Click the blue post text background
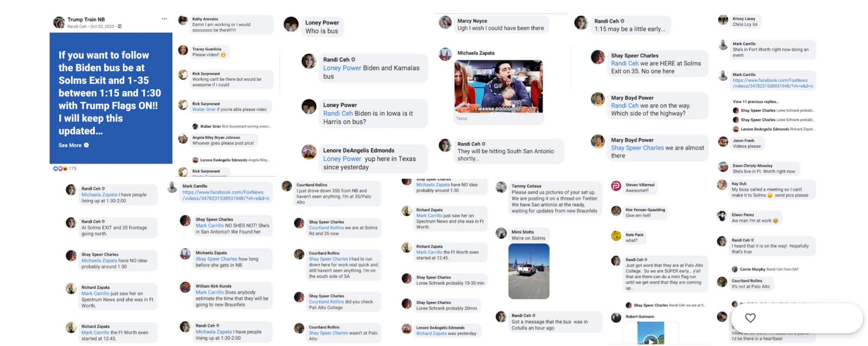The height and width of the screenshot is (346, 868). coord(111,98)
